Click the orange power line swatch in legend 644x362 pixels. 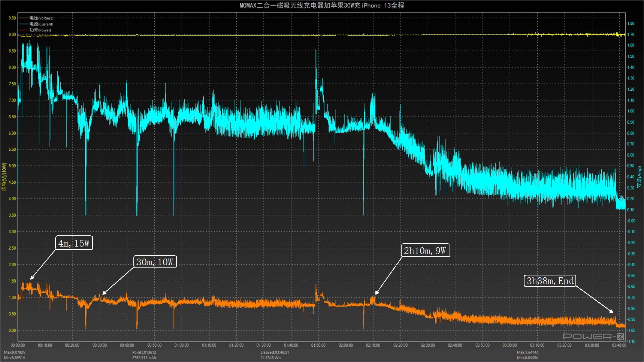coord(24,30)
